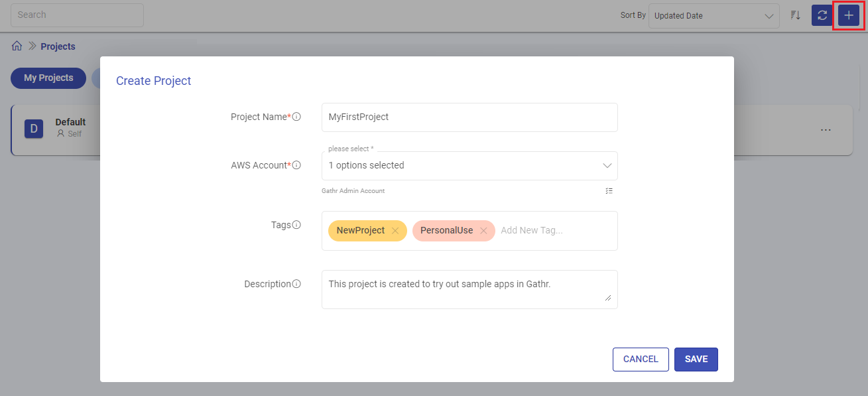868x396 pixels.
Task: Click the Projects breadcrumb link
Action: pyautogui.click(x=58, y=46)
